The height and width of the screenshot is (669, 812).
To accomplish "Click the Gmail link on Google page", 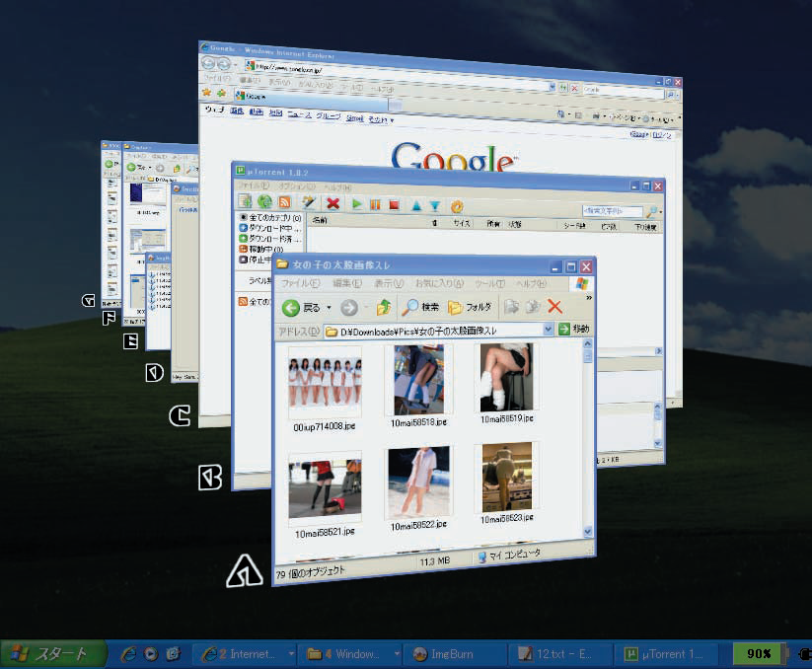I will [x=355, y=118].
